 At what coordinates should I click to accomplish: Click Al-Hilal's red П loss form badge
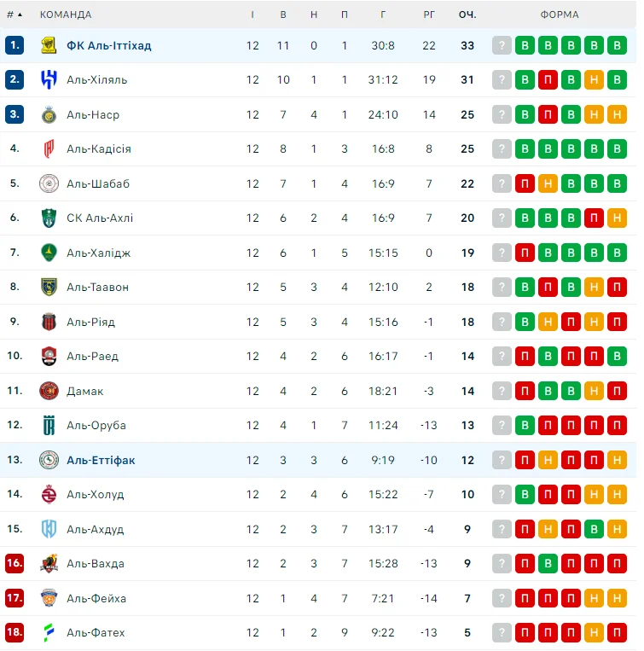pyautogui.click(x=548, y=79)
